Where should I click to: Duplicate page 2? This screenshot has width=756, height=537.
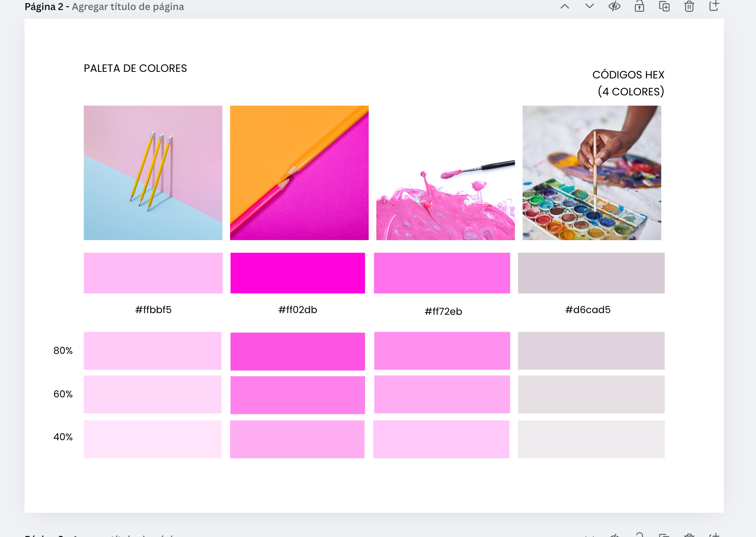[x=664, y=6]
